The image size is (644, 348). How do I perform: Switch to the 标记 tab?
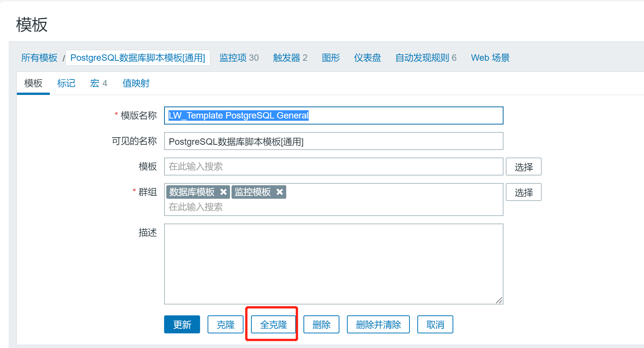click(x=66, y=83)
